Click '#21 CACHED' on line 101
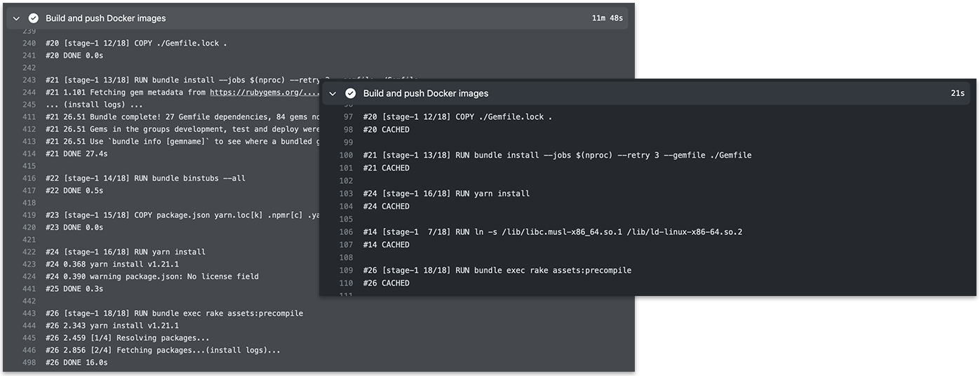The image size is (980, 376). (x=387, y=168)
